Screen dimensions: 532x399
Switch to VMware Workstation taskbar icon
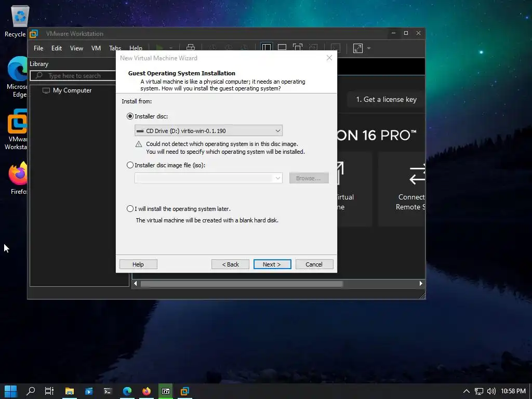pyautogui.click(x=185, y=391)
